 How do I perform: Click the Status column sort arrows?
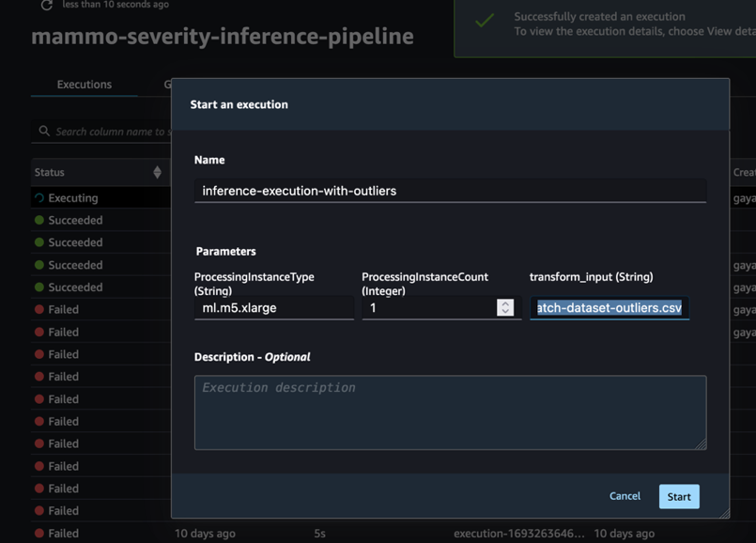(157, 172)
